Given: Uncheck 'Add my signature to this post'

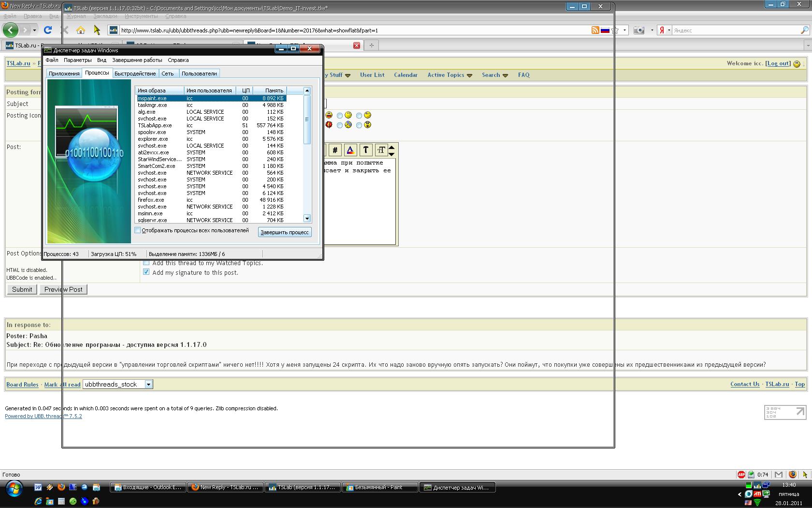Looking at the screenshot, I should click(146, 272).
